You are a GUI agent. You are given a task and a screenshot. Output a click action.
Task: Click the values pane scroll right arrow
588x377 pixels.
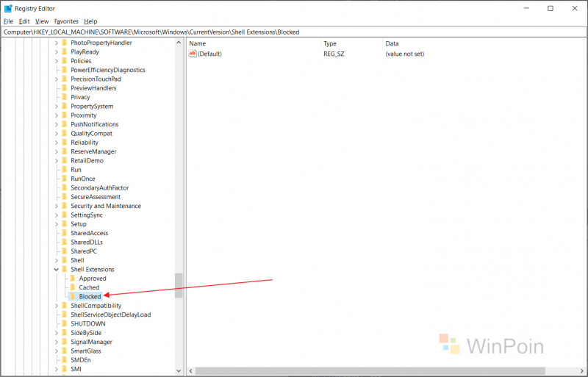click(x=582, y=371)
